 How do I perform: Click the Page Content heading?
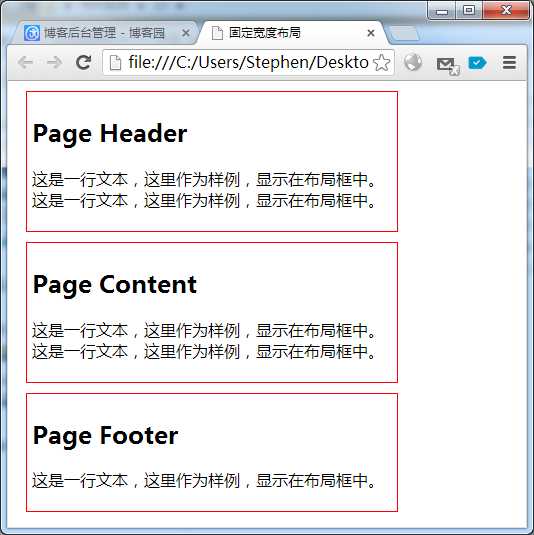click(x=115, y=285)
